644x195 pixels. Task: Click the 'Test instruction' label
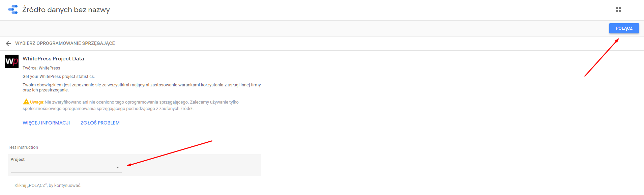click(x=23, y=147)
